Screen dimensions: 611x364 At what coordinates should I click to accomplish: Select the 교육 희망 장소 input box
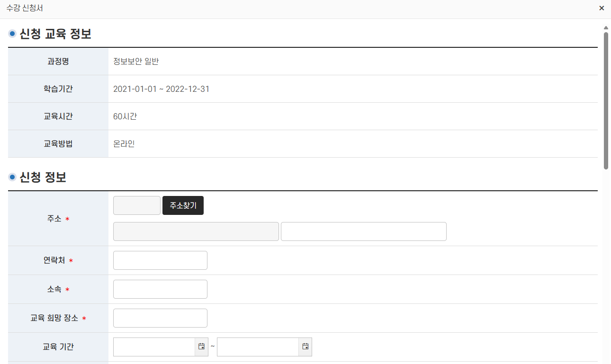click(x=160, y=318)
